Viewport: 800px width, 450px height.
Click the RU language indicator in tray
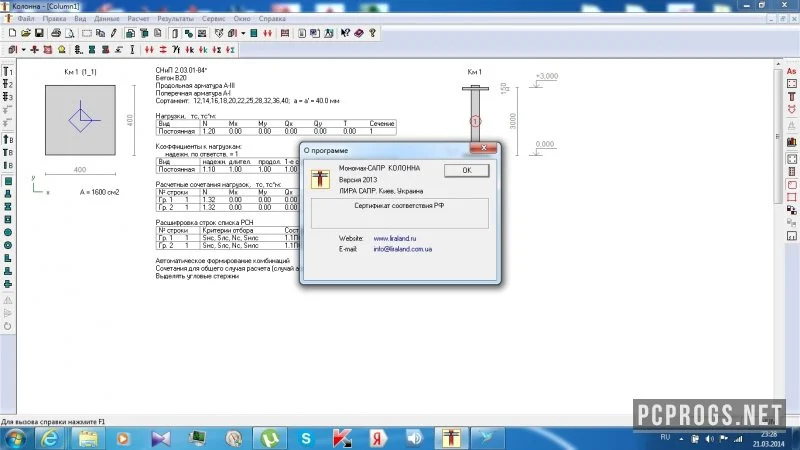pos(665,437)
